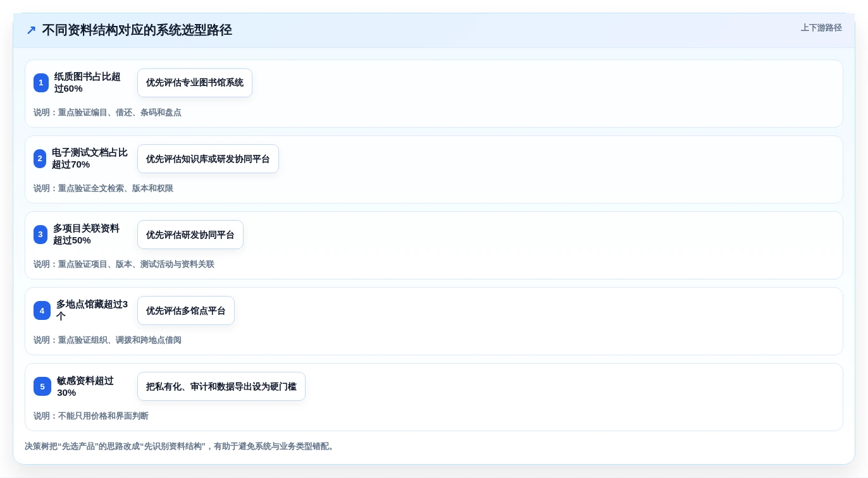Click note 说明：重点验证组织、调拨和跨地点借阅

pyautogui.click(x=108, y=340)
